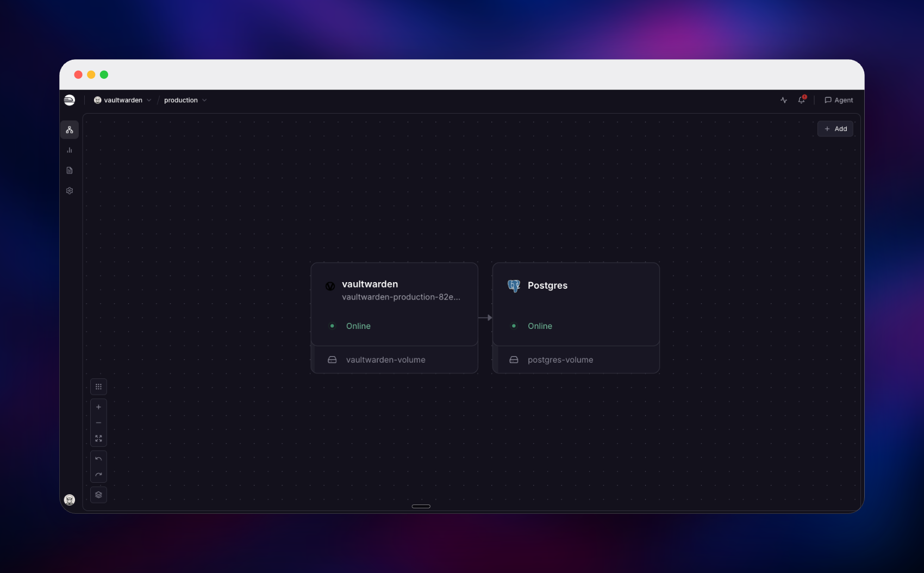Click the bottom panel drag handle
924x573 pixels.
click(421, 506)
